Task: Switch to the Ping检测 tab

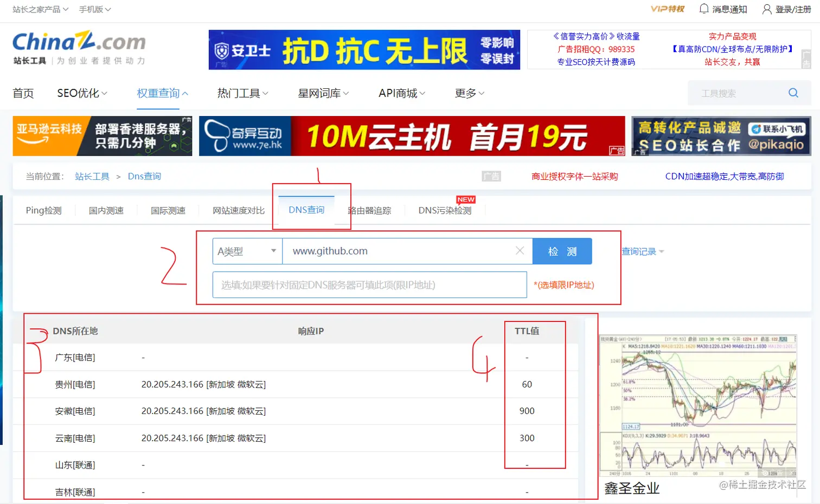Action: click(44, 210)
